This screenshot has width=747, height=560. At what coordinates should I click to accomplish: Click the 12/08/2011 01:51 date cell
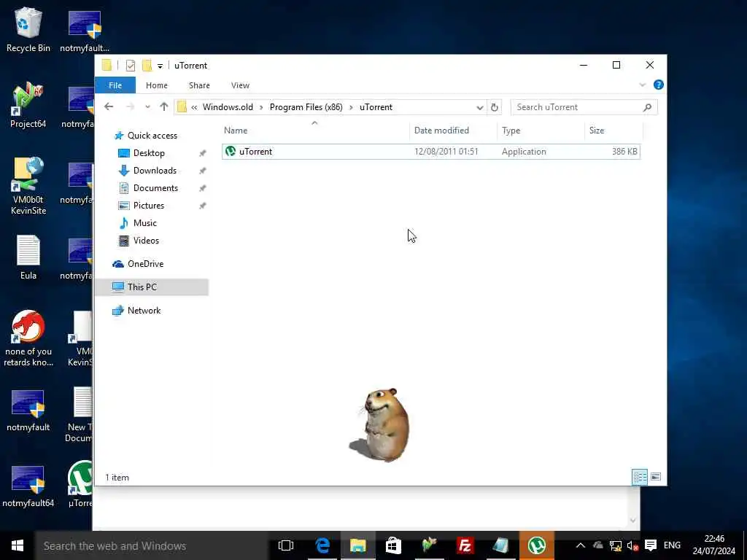(x=446, y=152)
